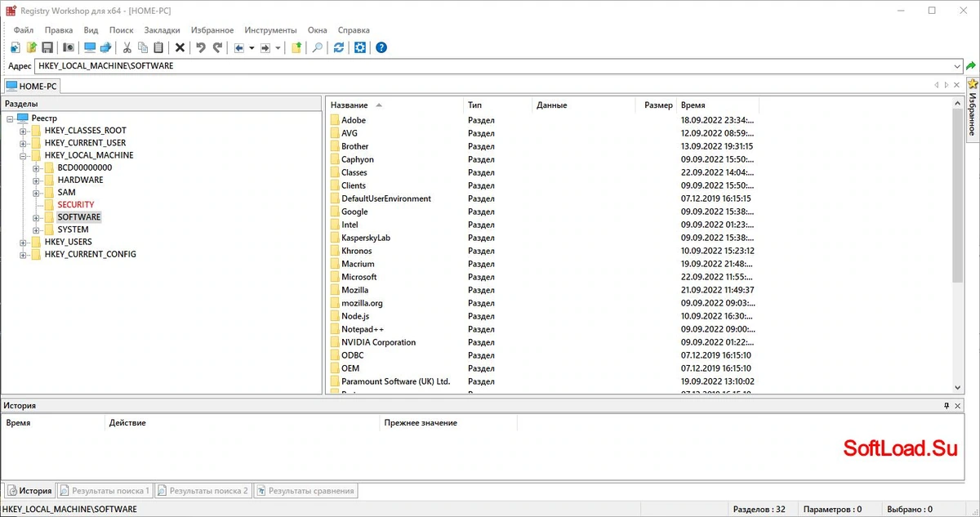Viewport: 980px width, 517px height.
Task: Expand HKEY_CURRENT_CONFIG tree node
Action: pos(23,254)
